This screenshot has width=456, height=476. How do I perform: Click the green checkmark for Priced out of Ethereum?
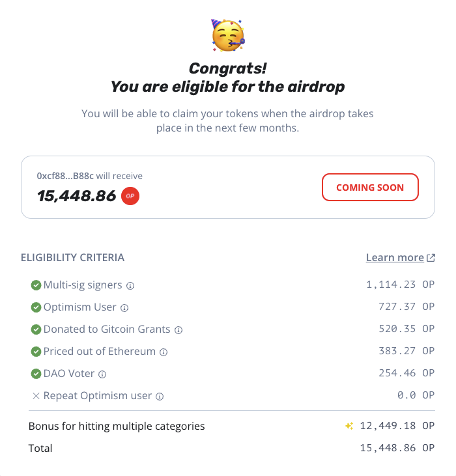point(36,352)
